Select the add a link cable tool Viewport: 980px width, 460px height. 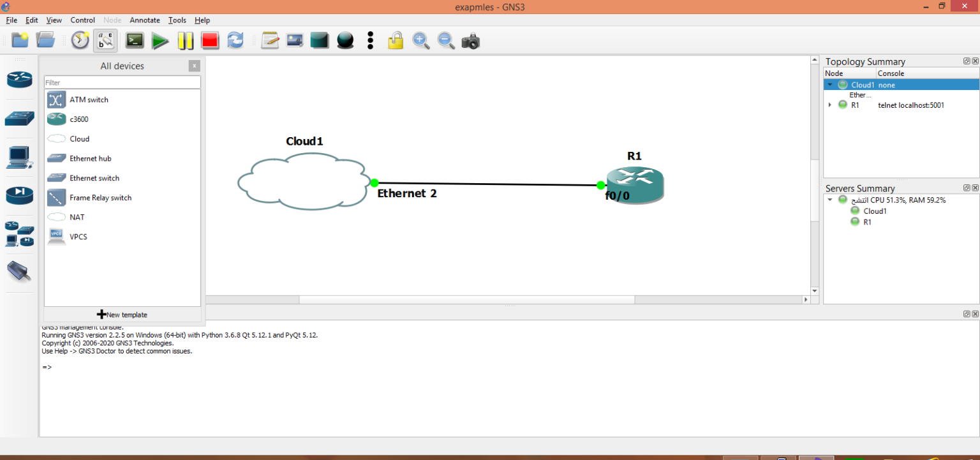(x=19, y=271)
